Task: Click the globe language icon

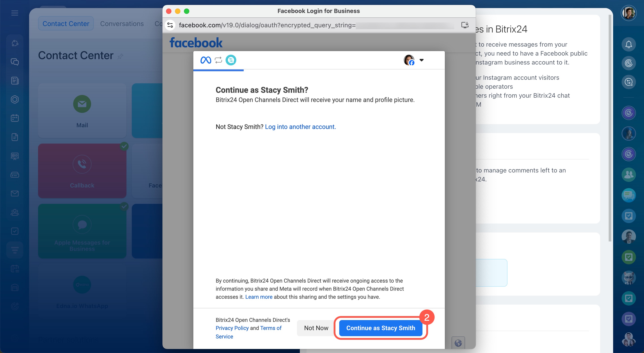Action: click(458, 343)
